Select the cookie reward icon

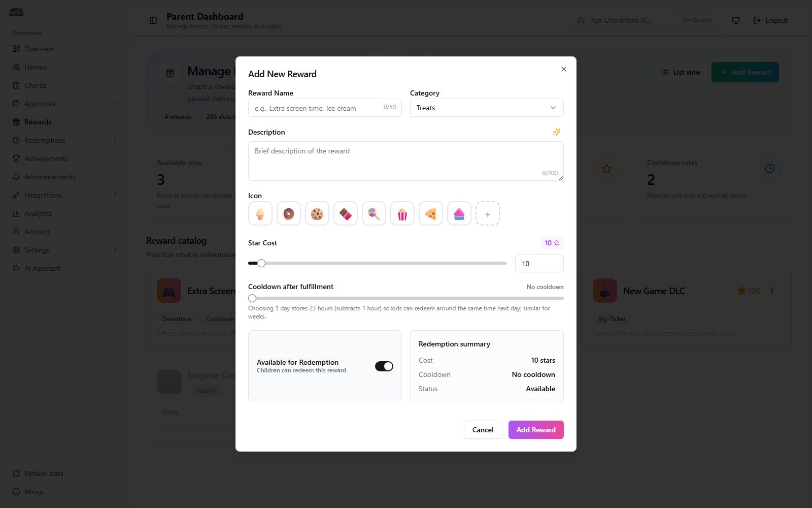(317, 213)
